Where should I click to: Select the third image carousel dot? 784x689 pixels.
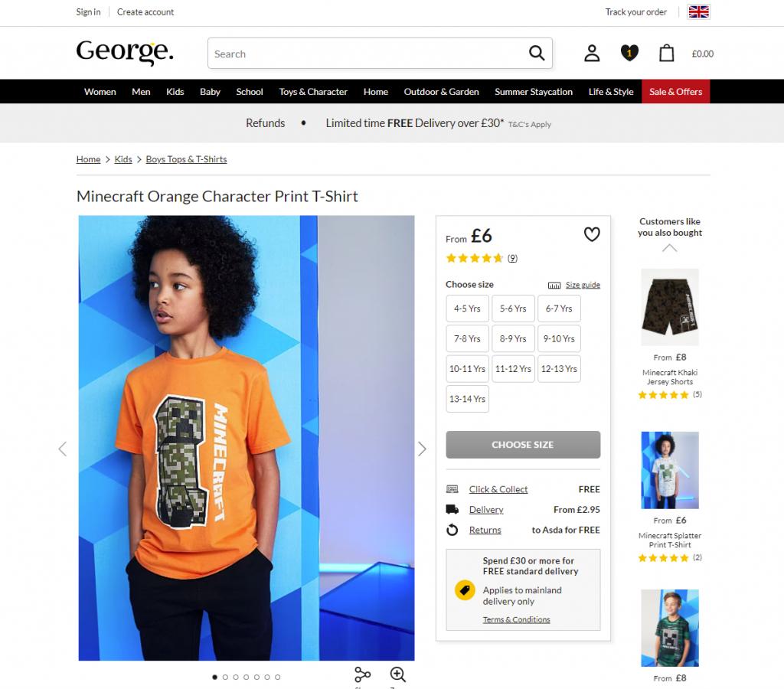236,677
